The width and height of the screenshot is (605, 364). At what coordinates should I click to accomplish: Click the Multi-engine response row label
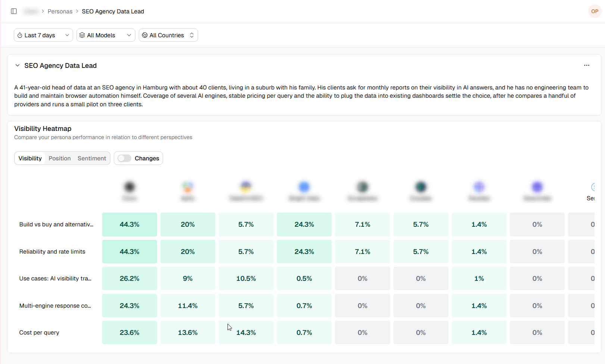point(55,306)
